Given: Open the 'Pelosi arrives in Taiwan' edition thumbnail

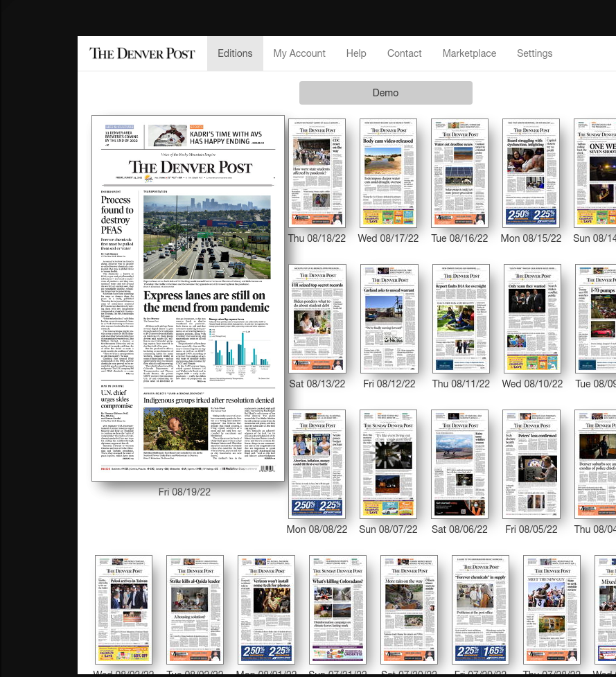Looking at the screenshot, I should (x=123, y=610).
